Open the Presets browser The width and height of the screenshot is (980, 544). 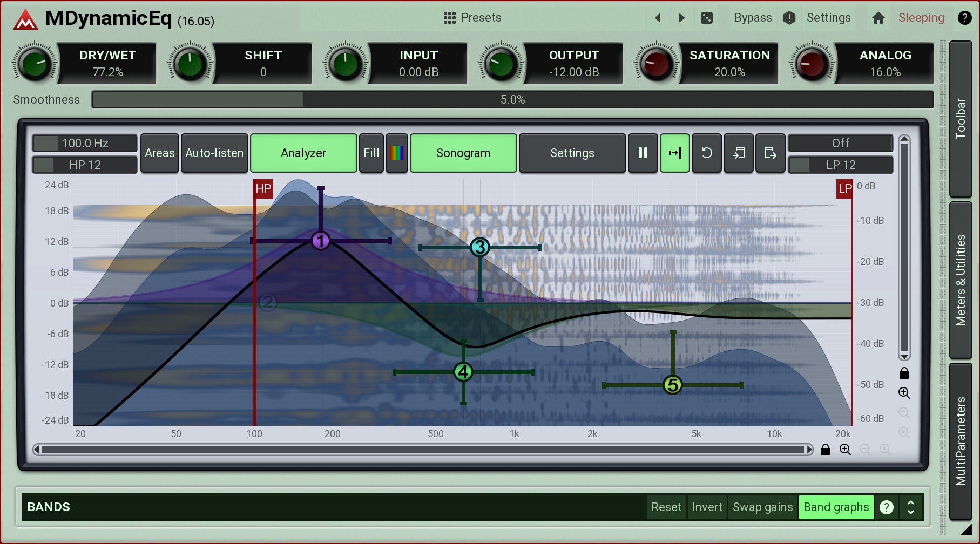click(472, 18)
